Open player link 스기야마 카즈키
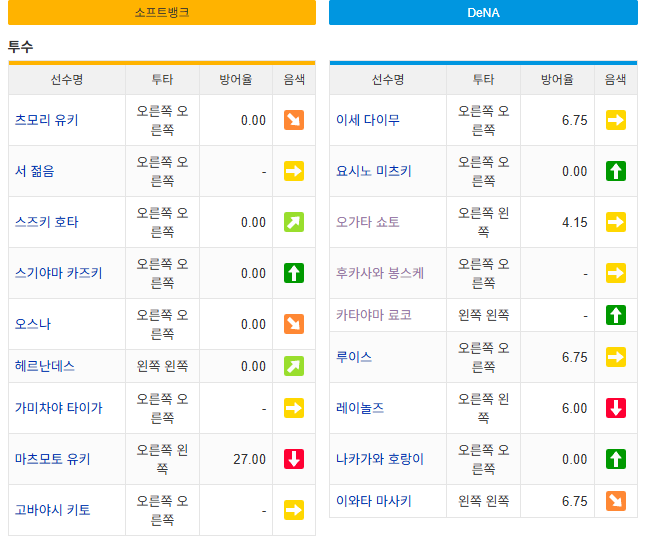The image size is (645, 539). point(58,273)
